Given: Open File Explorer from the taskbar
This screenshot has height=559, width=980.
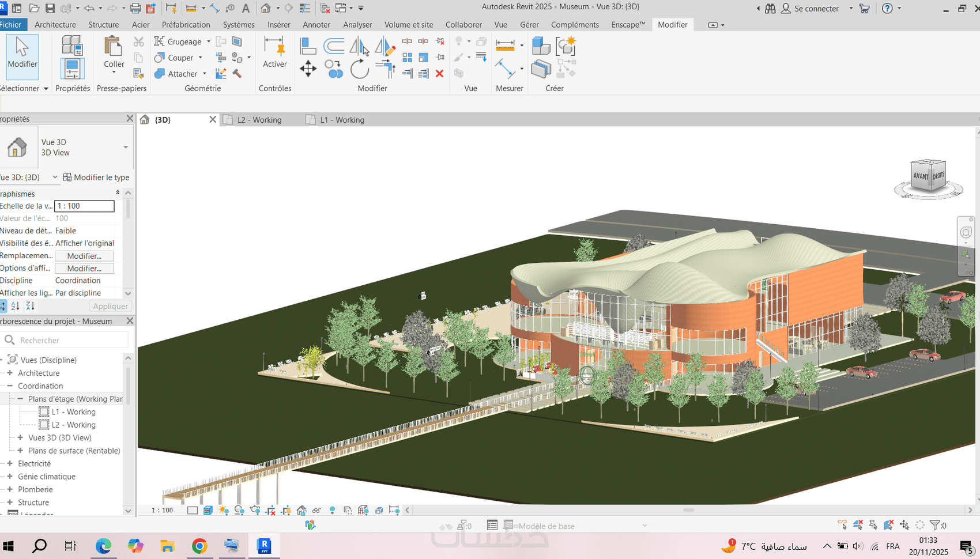Looking at the screenshot, I should click(x=167, y=546).
